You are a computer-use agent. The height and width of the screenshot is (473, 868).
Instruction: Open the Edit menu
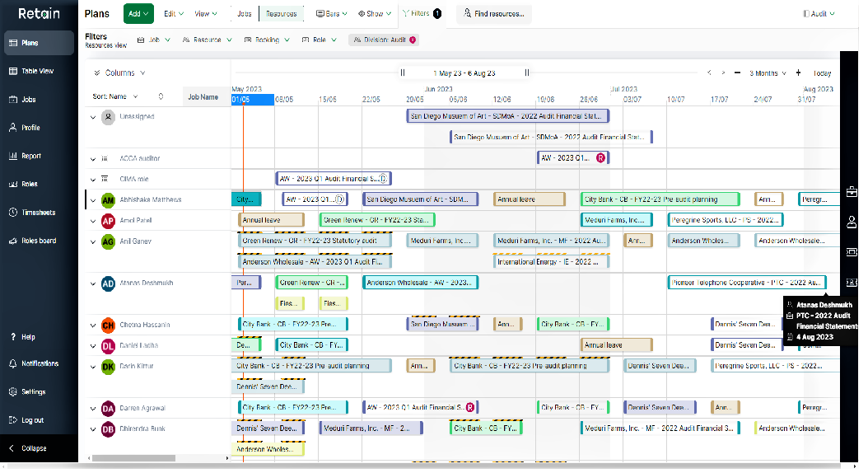173,14
